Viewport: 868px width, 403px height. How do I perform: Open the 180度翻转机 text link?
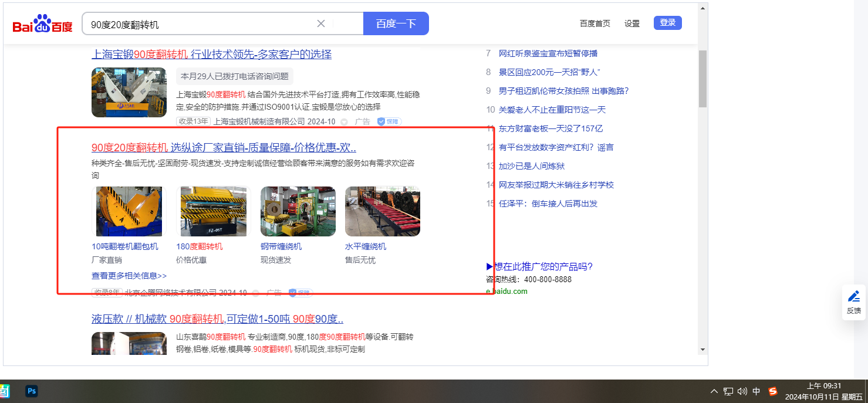[x=200, y=246]
